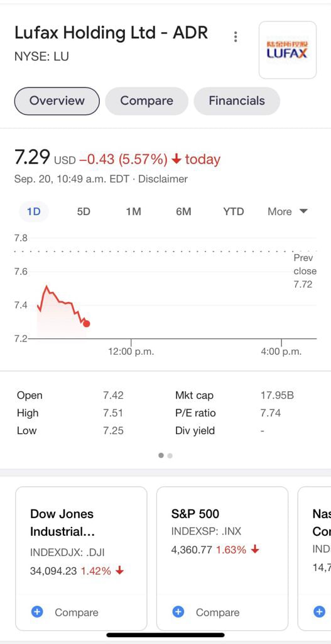
Task: Select the first stats page dot
Action: (161, 455)
